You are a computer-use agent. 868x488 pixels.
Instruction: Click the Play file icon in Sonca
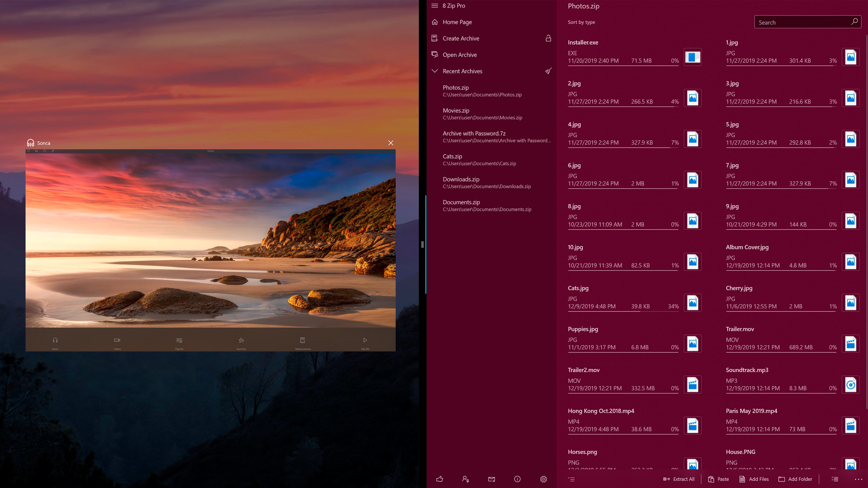(x=365, y=342)
